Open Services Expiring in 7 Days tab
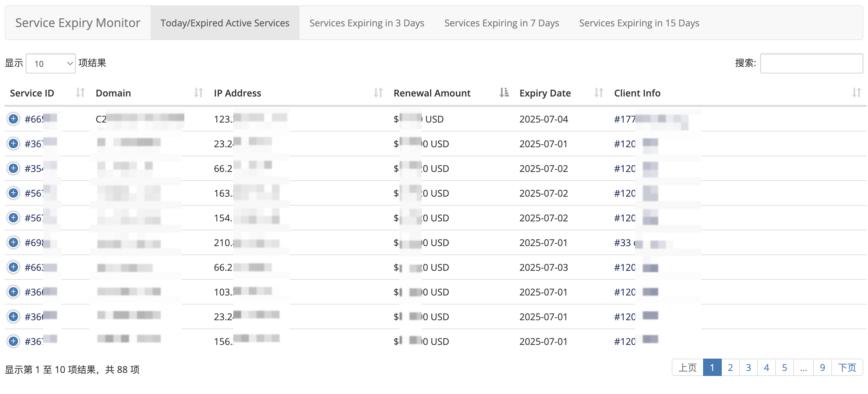Viewport: 868px width, 394px height. tap(501, 23)
